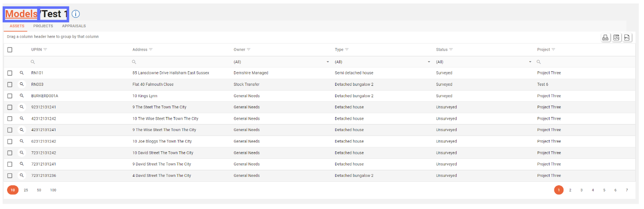Click the info icon beside Test 1

pos(76,14)
